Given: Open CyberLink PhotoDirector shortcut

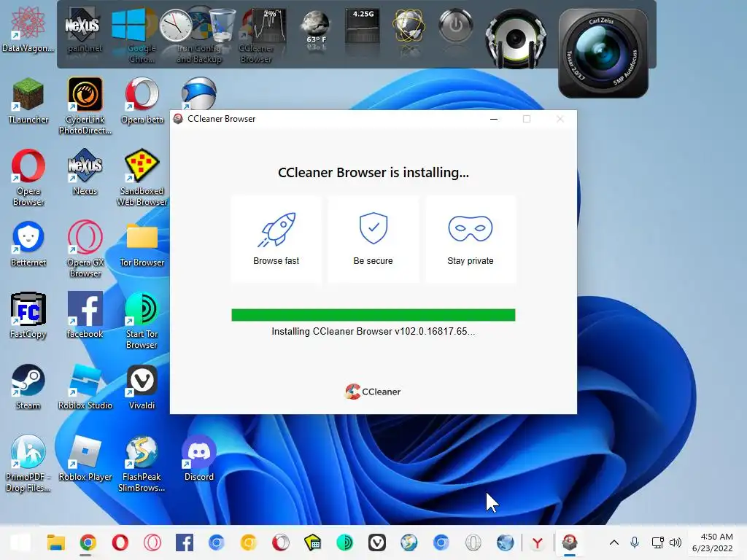Looking at the screenshot, I should pyautogui.click(x=85, y=106).
